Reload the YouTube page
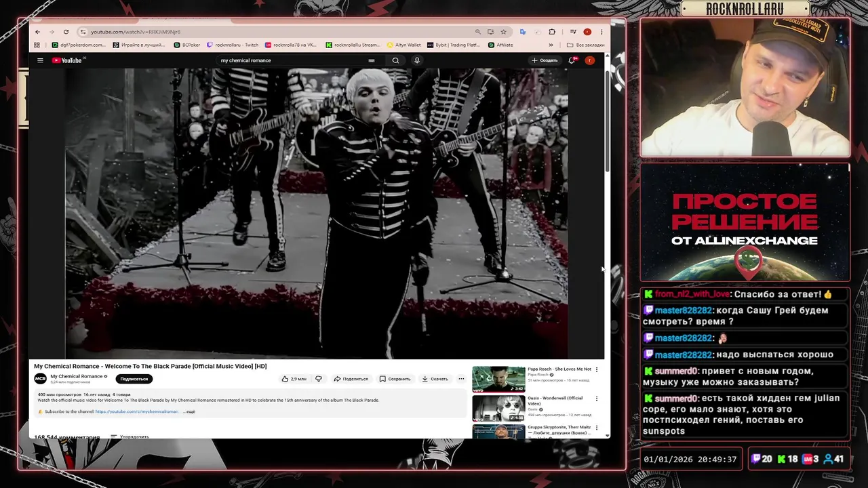Image resolution: width=868 pixels, height=488 pixels. [x=66, y=32]
